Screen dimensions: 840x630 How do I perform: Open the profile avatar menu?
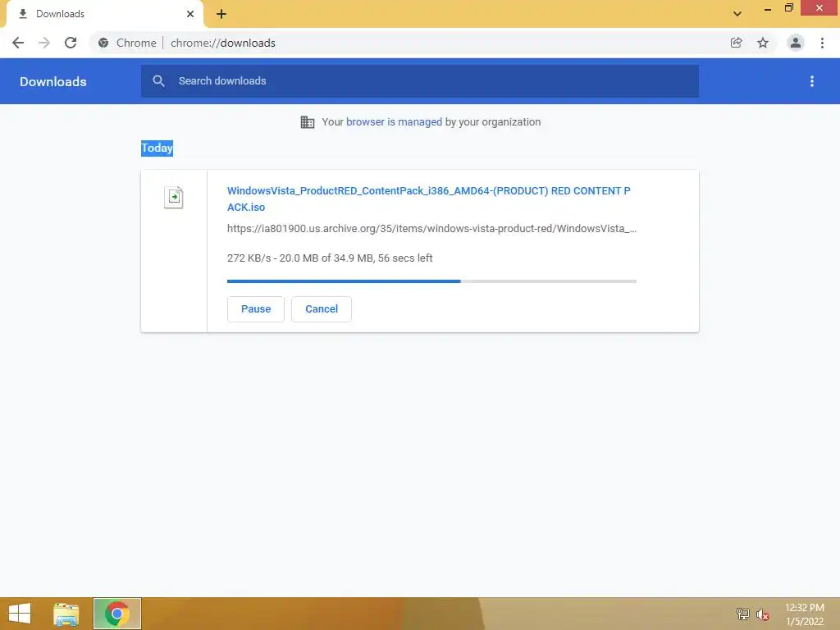point(796,43)
